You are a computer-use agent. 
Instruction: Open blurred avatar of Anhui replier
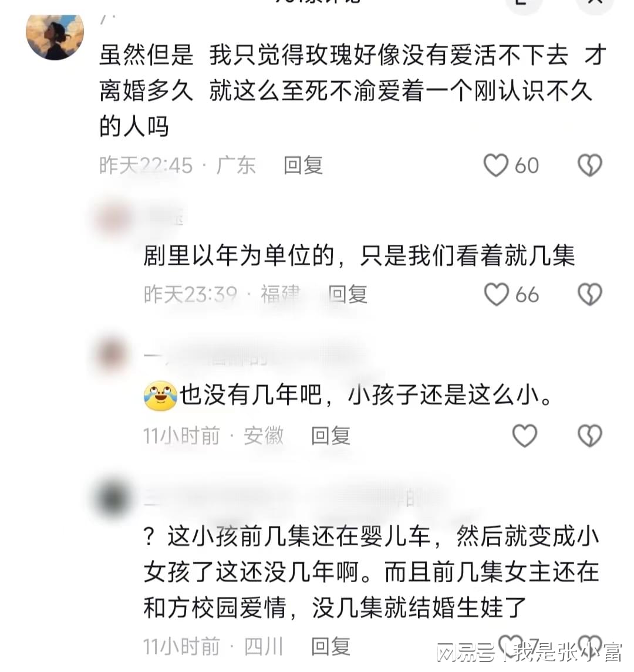coord(112,355)
